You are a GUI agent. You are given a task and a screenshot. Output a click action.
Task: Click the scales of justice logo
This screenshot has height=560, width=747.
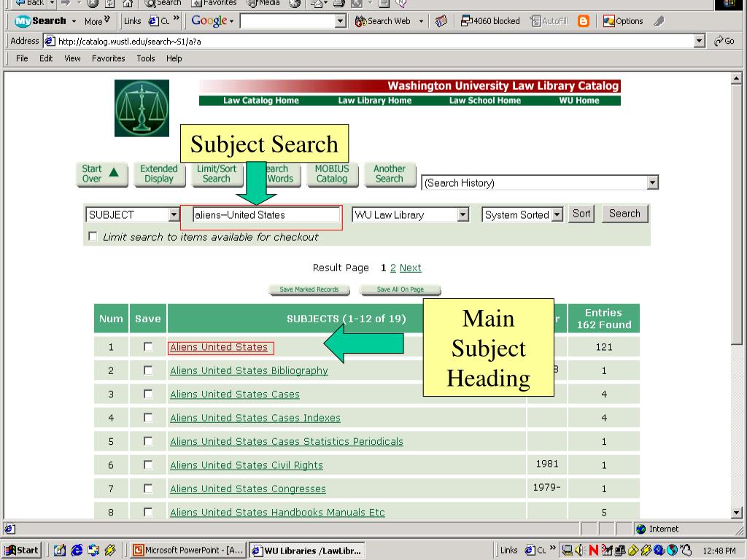[x=142, y=108]
